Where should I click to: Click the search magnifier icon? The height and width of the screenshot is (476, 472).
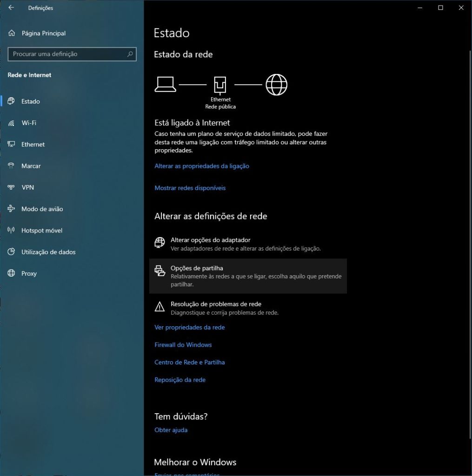click(130, 54)
